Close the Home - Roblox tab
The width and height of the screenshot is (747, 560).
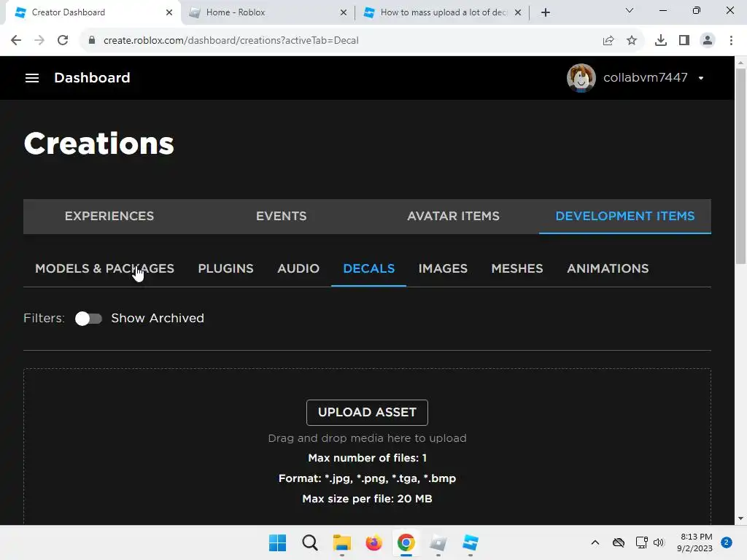coord(344,12)
